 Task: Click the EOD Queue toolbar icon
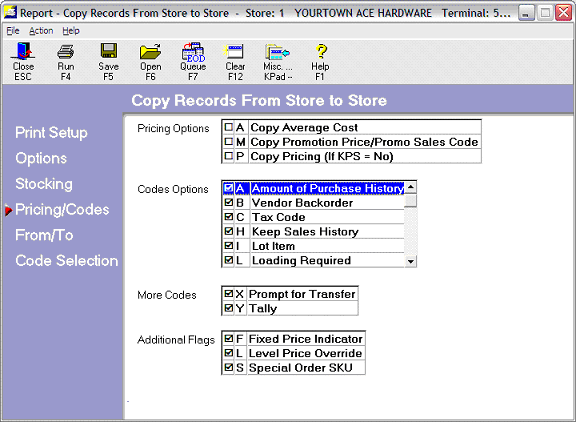[193, 61]
